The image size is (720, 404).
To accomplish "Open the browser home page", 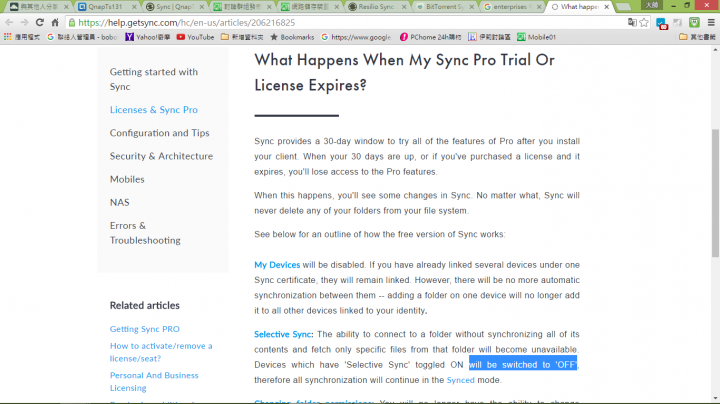I will point(55,22).
